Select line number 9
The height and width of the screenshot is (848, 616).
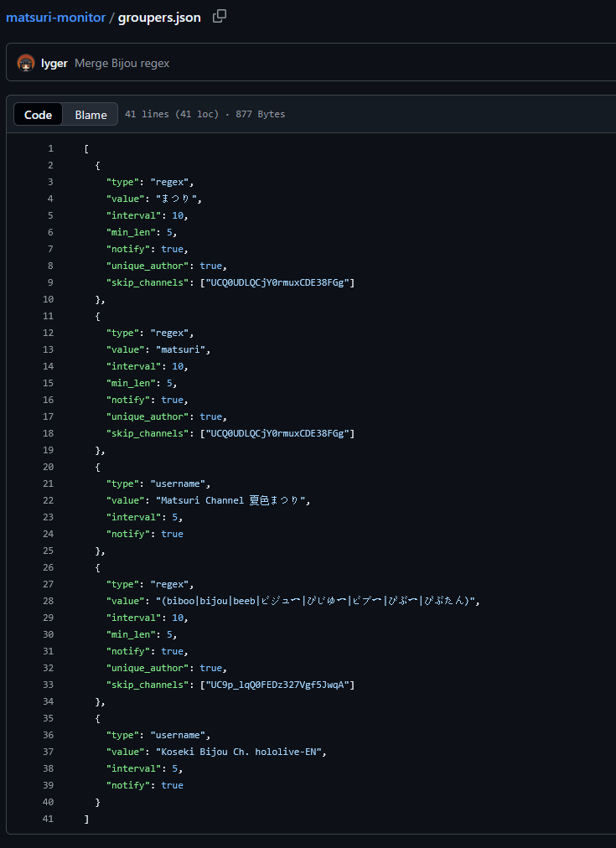click(50, 282)
